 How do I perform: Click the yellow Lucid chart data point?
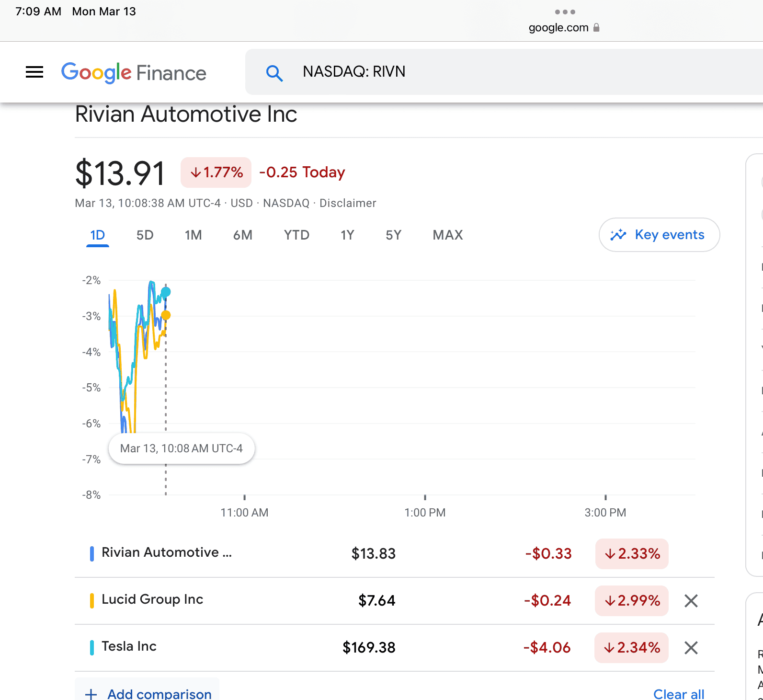tap(166, 315)
